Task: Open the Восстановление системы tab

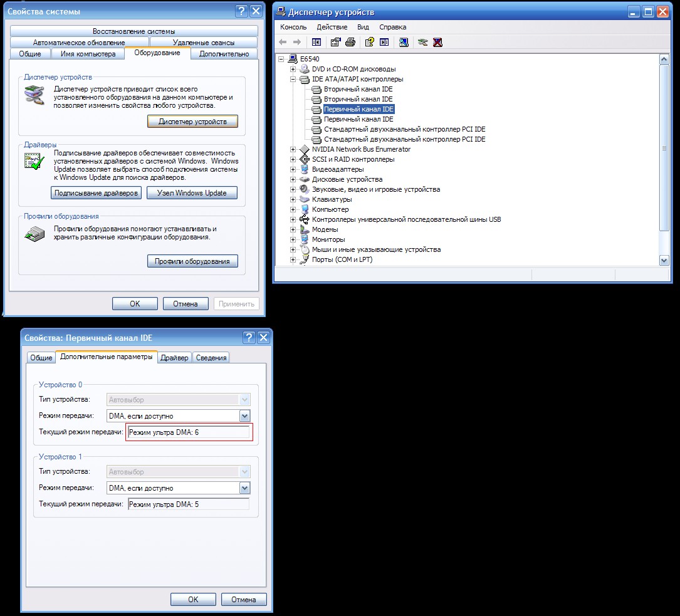Action: tap(133, 31)
